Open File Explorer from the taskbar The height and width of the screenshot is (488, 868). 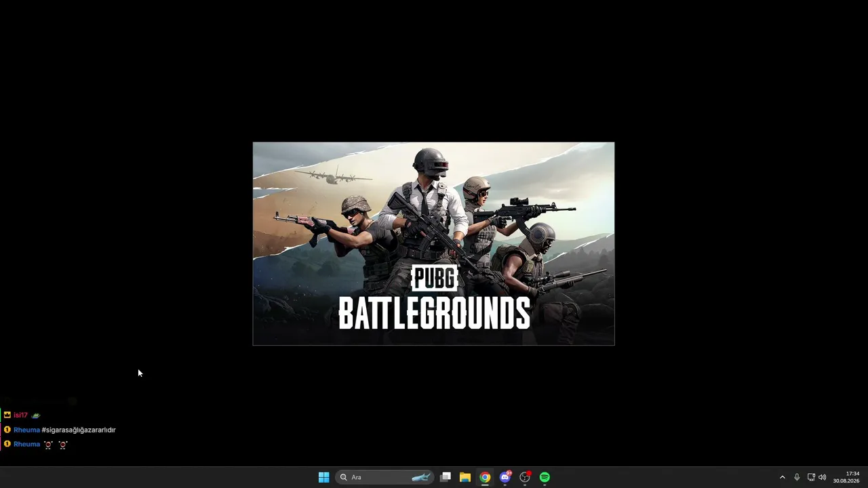(465, 477)
